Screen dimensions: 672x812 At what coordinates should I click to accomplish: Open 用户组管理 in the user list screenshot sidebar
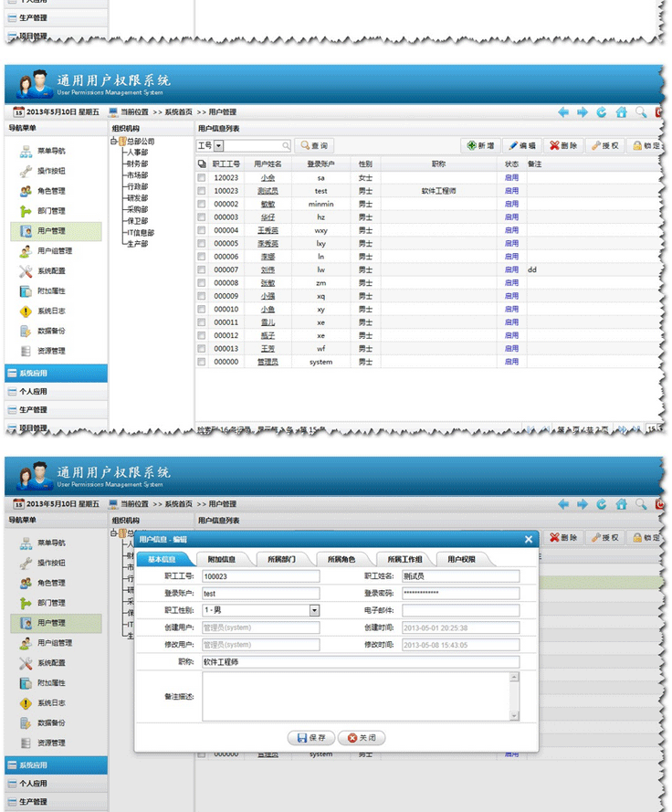[46, 251]
